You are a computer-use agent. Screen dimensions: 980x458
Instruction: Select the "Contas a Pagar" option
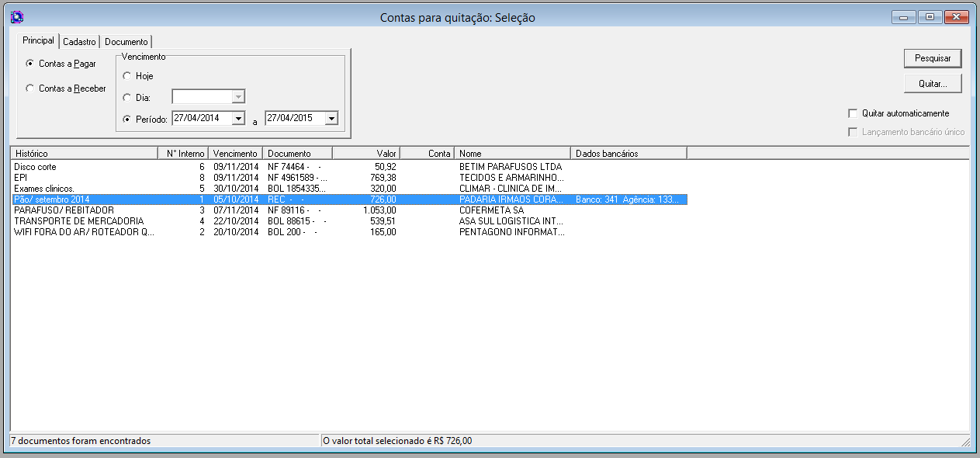(x=30, y=65)
